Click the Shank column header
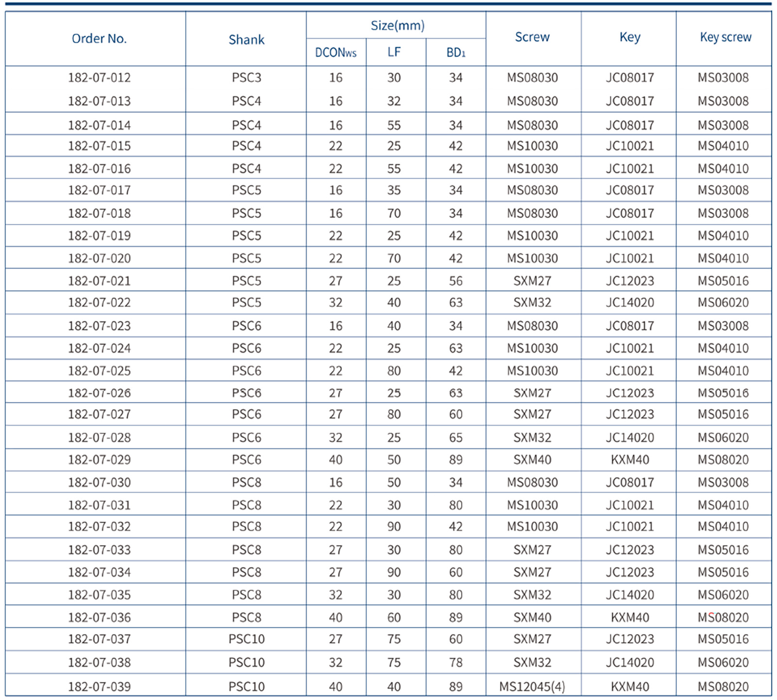Image resolution: width=777 pixels, height=700 pixels. (247, 40)
